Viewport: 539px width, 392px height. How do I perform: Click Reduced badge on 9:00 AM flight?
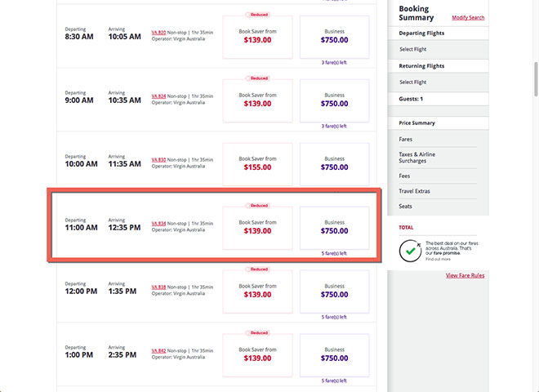pos(258,78)
